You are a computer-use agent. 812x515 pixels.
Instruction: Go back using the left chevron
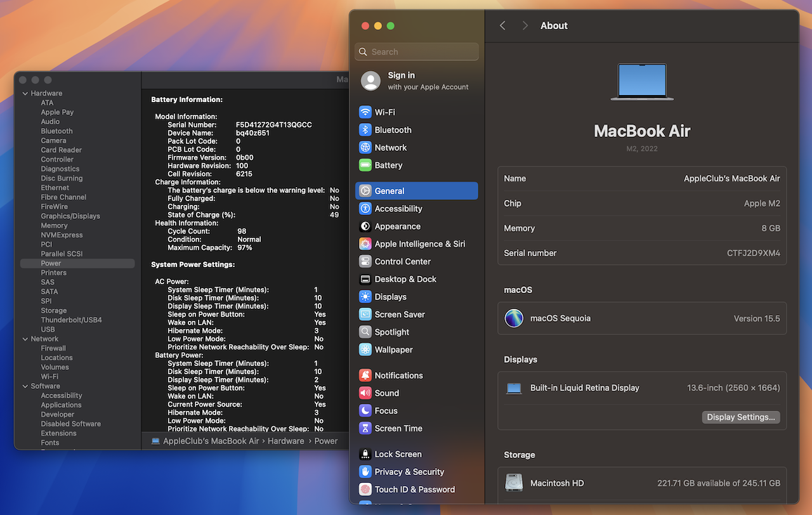(502, 25)
